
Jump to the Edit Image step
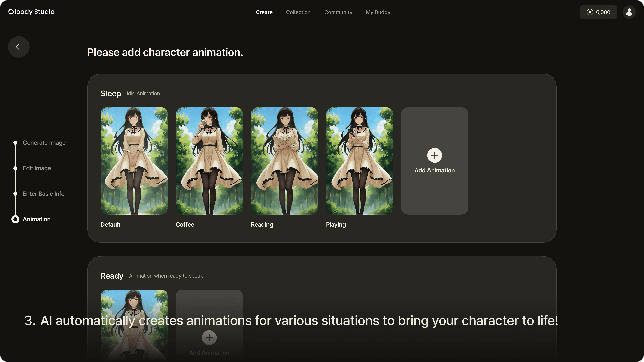[37, 168]
